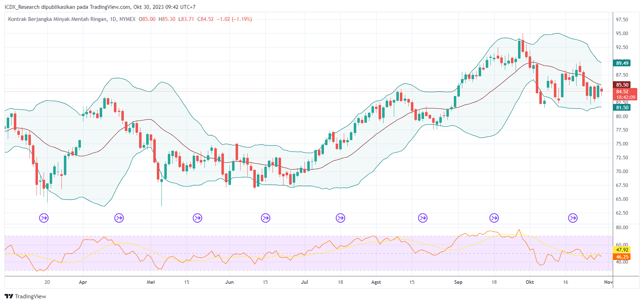Click the Sep label on the time axis

point(458,282)
